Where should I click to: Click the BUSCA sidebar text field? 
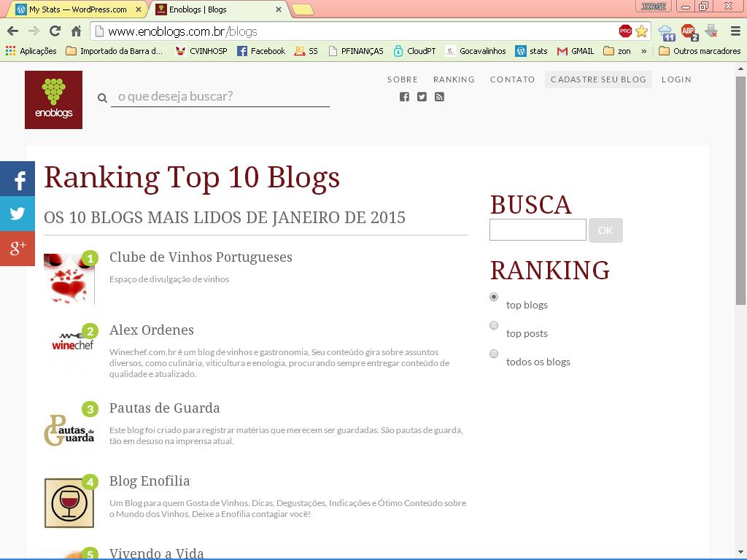[538, 230]
